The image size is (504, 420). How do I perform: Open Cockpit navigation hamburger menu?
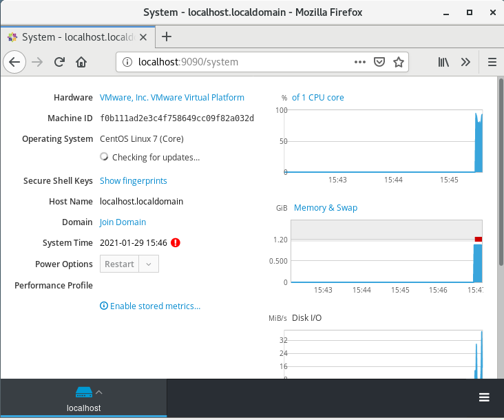[484, 397]
